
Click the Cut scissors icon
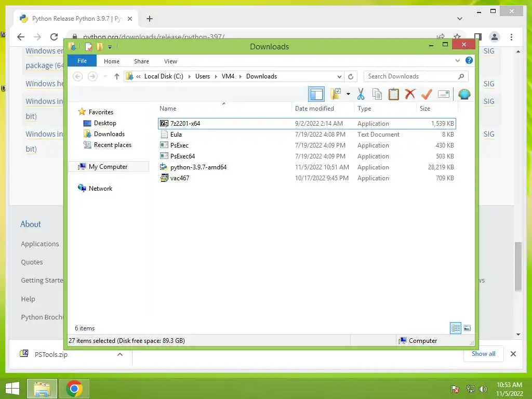[x=361, y=94]
